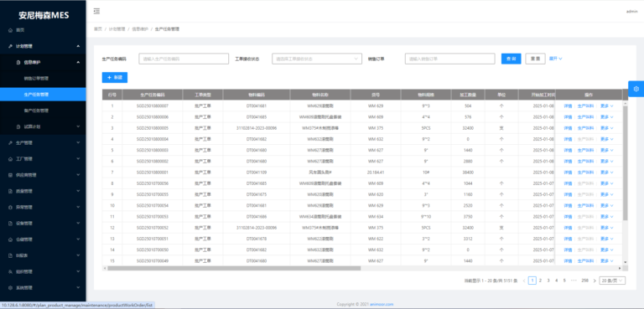Click the icon beside 供应商管理
Image resolution: width=644 pixels, height=309 pixels.
click(x=10, y=175)
